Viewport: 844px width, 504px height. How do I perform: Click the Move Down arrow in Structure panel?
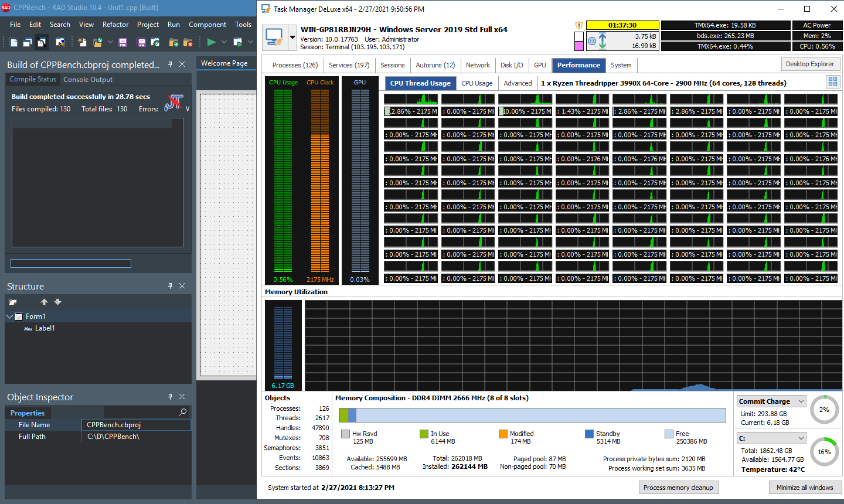point(57,302)
